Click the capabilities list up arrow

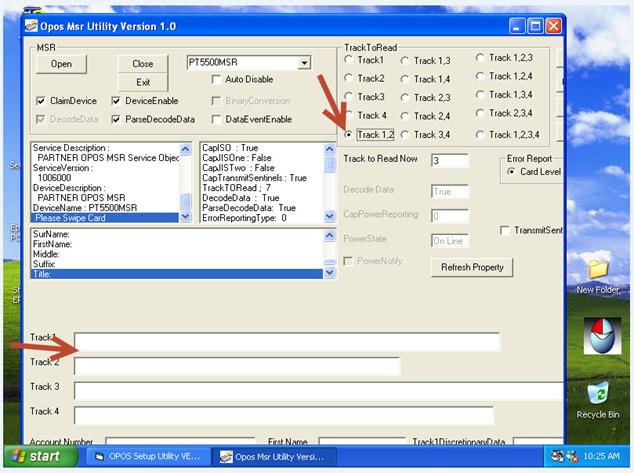tap(330, 149)
